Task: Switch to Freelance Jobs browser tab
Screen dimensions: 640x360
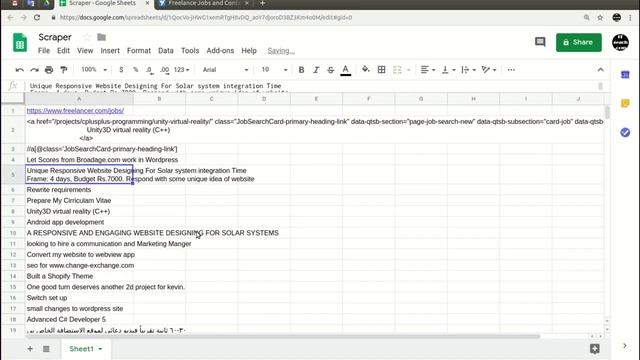Action: pyautogui.click(x=204, y=4)
